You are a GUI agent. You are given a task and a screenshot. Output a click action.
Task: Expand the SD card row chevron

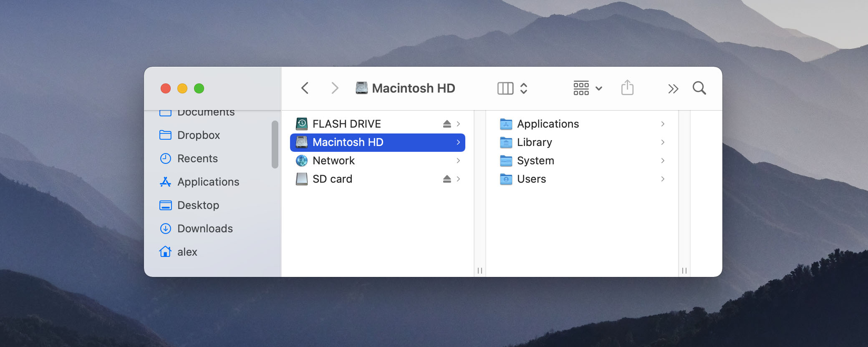[458, 179]
